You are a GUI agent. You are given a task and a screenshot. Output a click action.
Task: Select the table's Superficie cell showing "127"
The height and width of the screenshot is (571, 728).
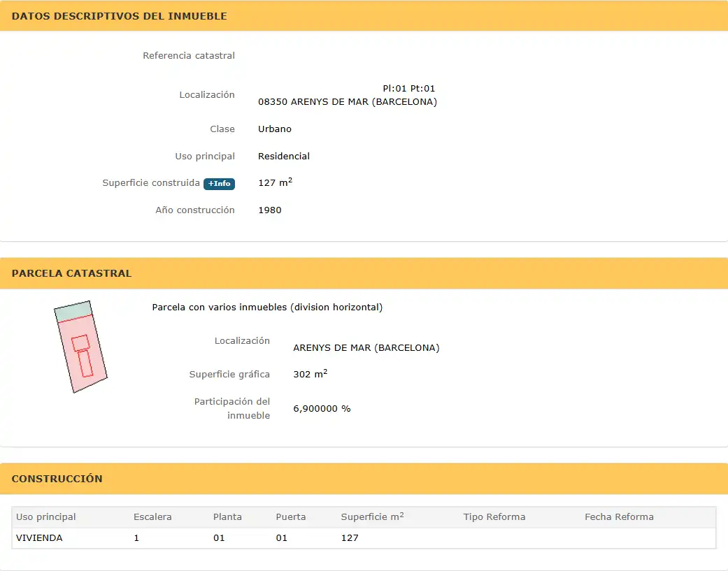tap(350, 538)
